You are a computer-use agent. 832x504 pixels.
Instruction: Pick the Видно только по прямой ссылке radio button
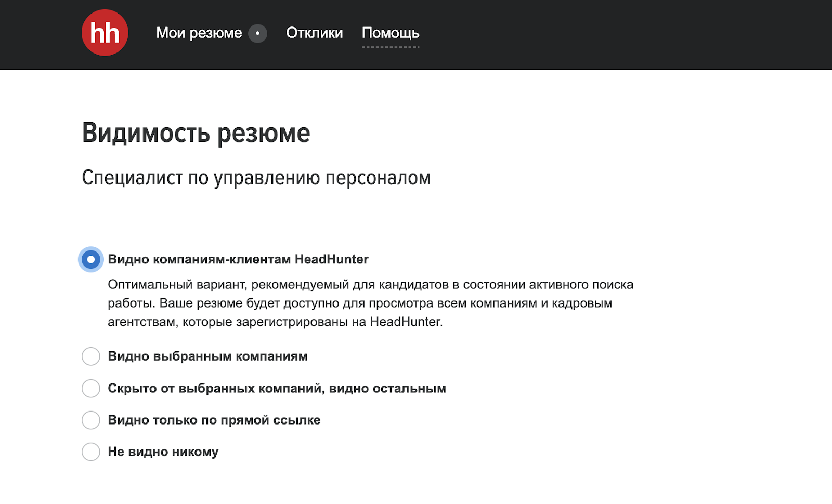[91, 420]
